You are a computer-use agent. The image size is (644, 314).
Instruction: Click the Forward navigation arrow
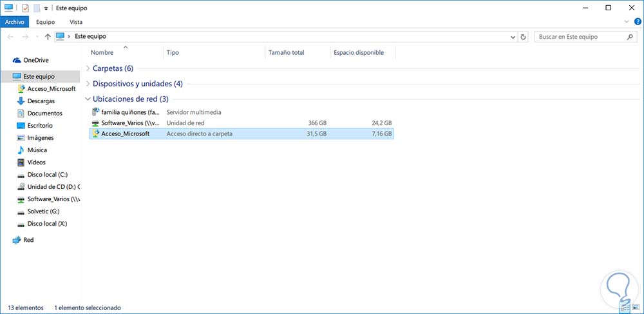(25, 37)
